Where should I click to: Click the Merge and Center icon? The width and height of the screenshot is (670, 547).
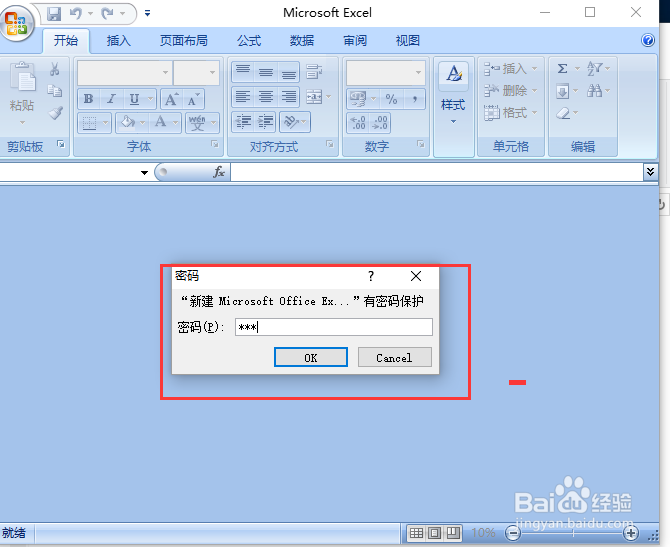[x=314, y=97]
